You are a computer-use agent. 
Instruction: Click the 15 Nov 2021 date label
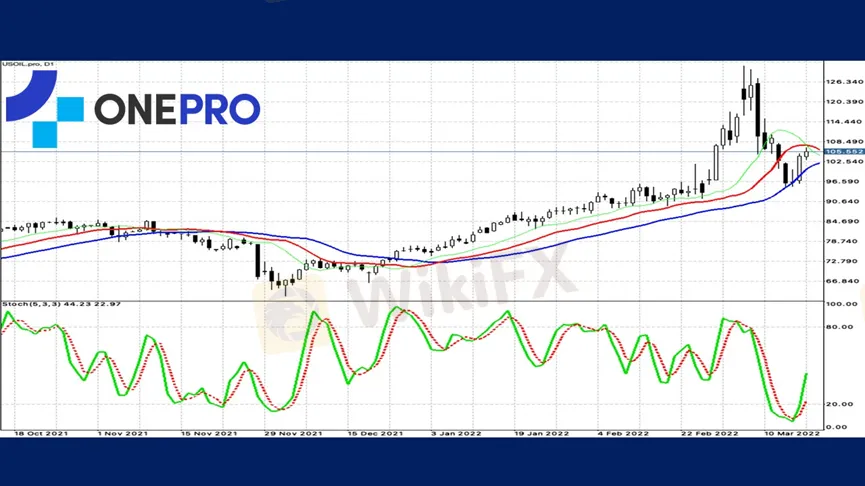(209, 434)
